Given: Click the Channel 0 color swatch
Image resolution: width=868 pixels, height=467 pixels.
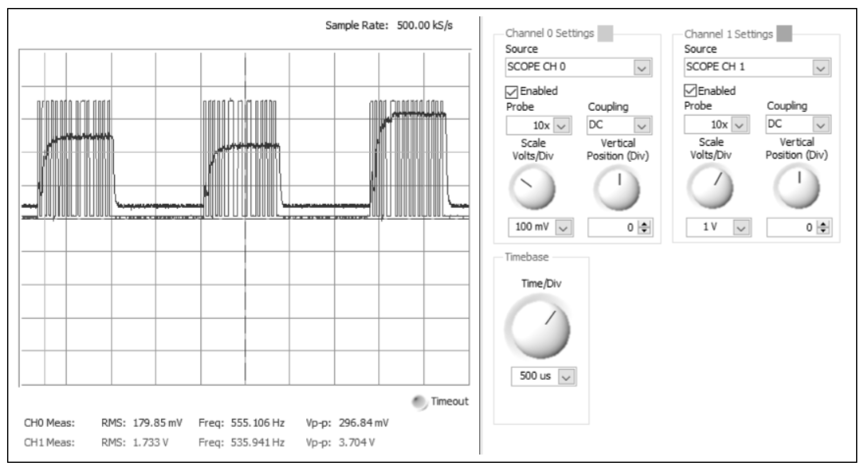Looking at the screenshot, I should [x=605, y=34].
